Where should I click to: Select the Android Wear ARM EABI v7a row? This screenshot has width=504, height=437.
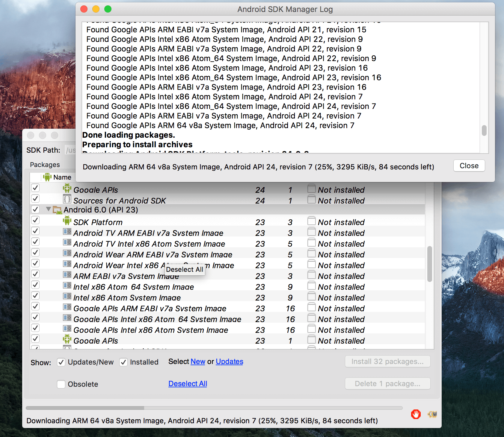click(227, 254)
